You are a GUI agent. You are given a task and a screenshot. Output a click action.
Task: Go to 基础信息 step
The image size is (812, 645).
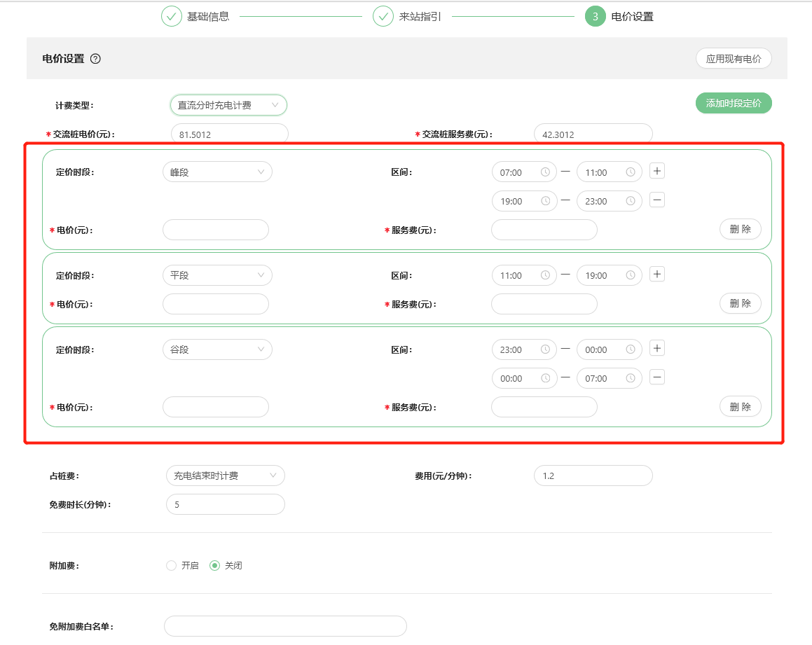pyautogui.click(x=195, y=16)
